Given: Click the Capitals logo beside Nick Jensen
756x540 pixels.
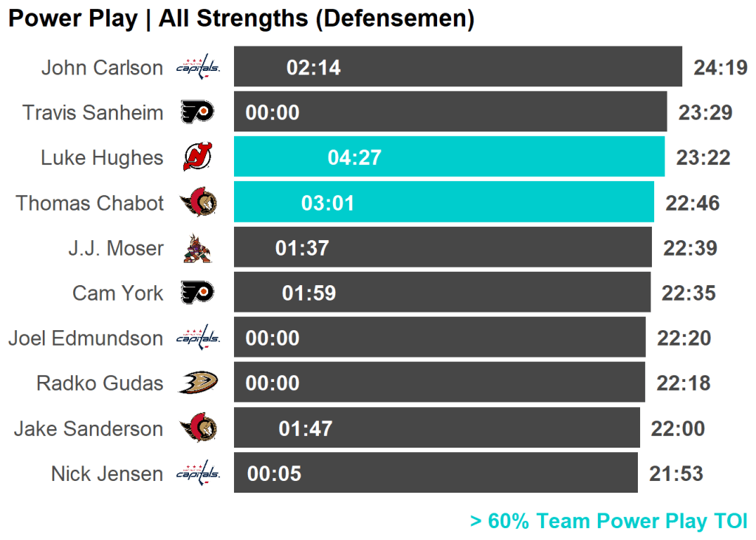Looking at the screenshot, I should tap(198, 474).
